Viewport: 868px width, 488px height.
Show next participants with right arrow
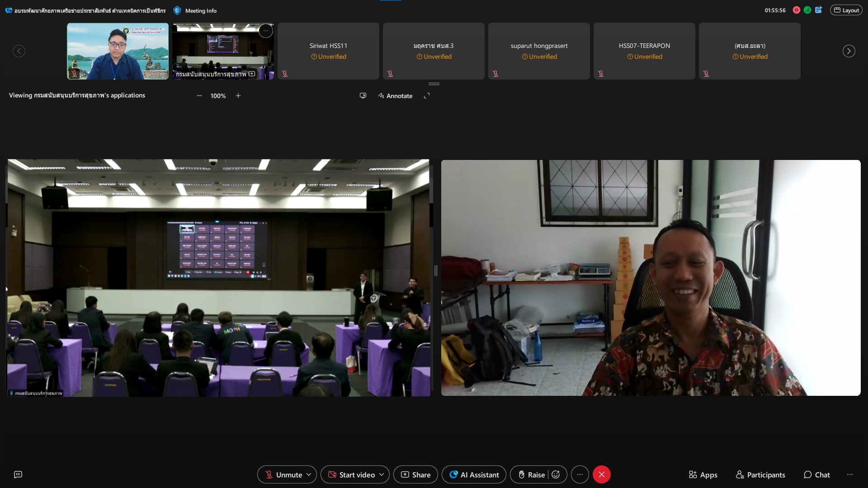coord(849,51)
